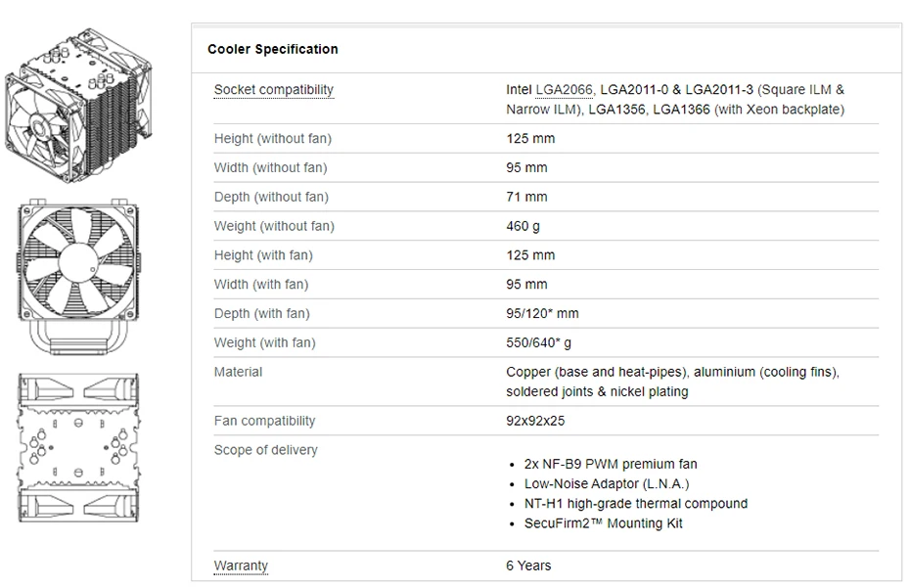Screen dimensions: 910x588
Task: Click the Fan compatibility label
Action: pyautogui.click(x=264, y=421)
